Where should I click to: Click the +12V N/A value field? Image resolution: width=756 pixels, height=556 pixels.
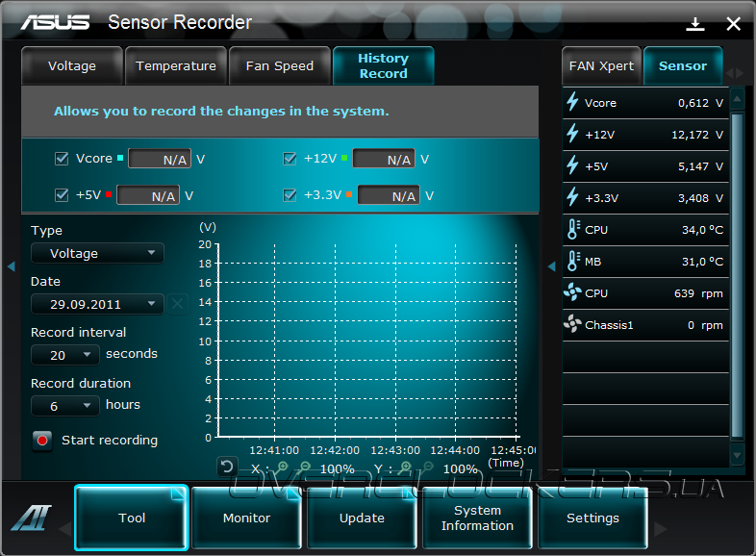[384, 159]
